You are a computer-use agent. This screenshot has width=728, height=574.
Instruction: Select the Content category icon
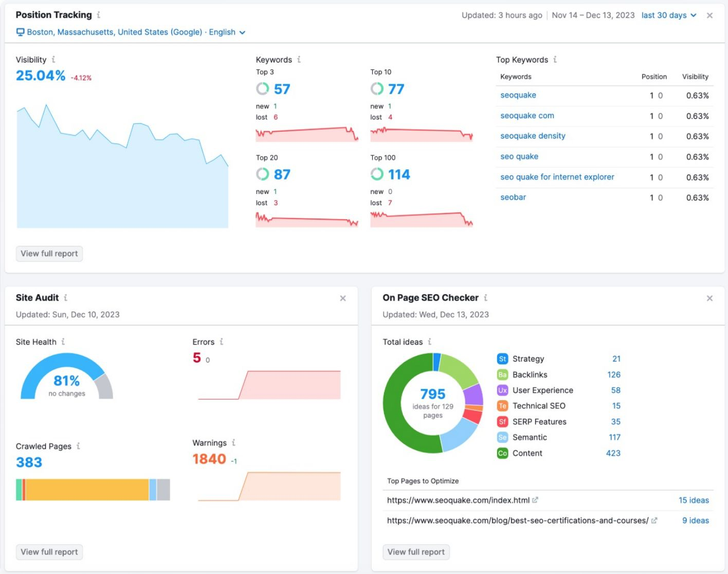point(502,453)
